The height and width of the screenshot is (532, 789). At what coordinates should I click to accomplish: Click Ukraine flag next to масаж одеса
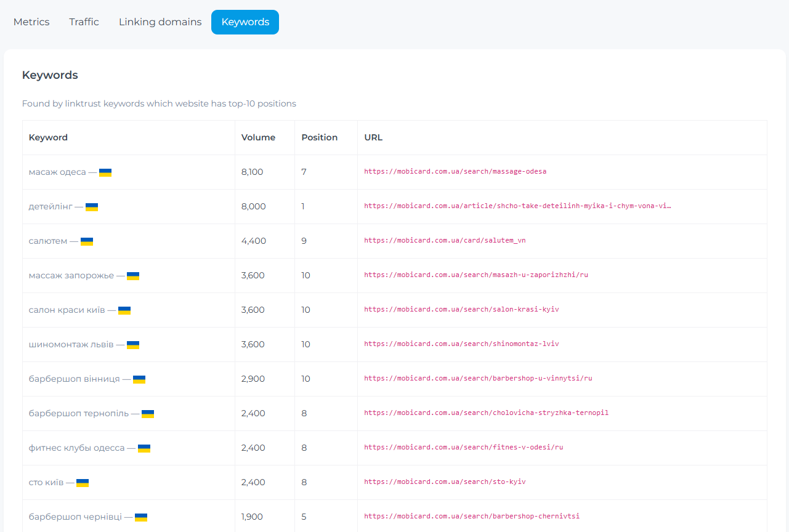coord(105,172)
